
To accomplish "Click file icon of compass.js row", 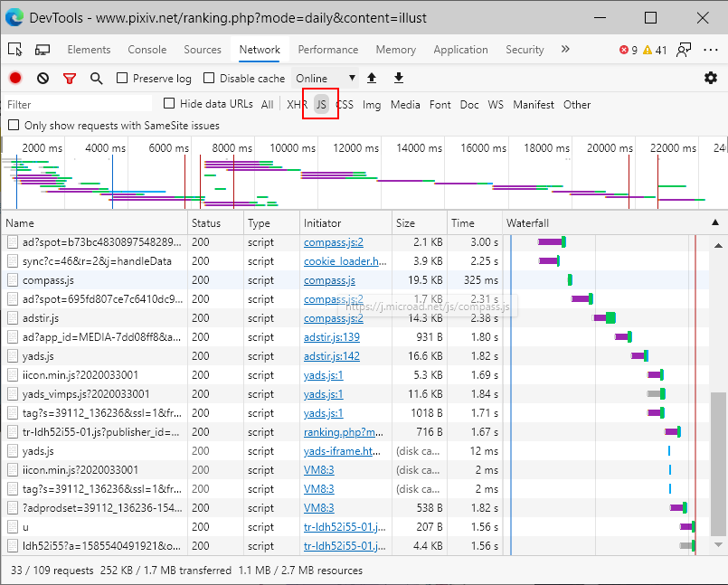I will click(x=13, y=280).
